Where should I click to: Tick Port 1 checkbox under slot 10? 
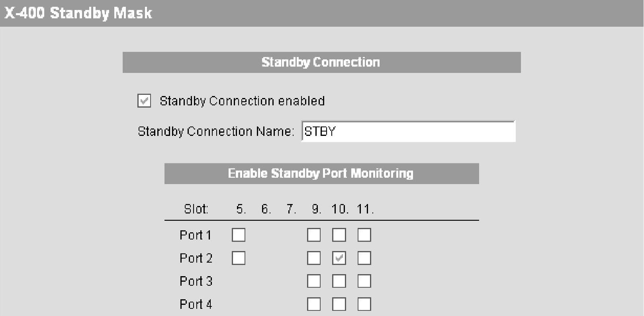[339, 235]
